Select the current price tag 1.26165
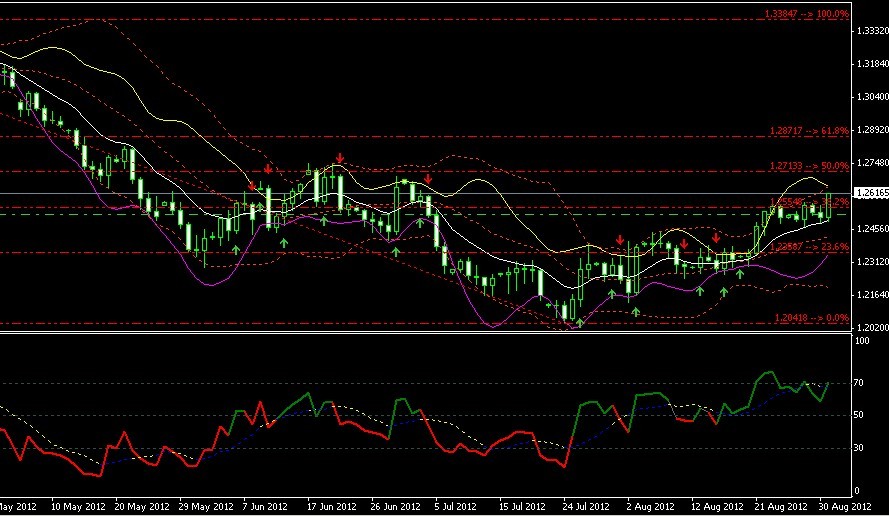889x517 pixels. [x=871, y=193]
